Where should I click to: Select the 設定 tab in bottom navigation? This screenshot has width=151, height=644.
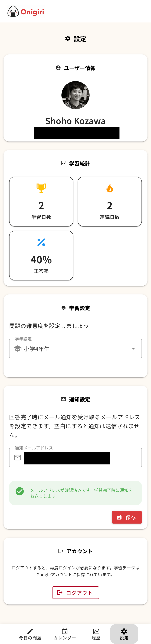[x=124, y=634]
